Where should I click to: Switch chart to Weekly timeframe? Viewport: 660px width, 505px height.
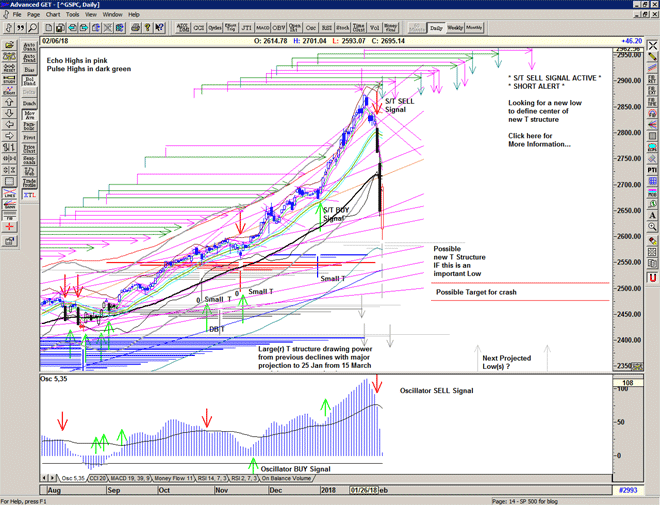(x=456, y=28)
